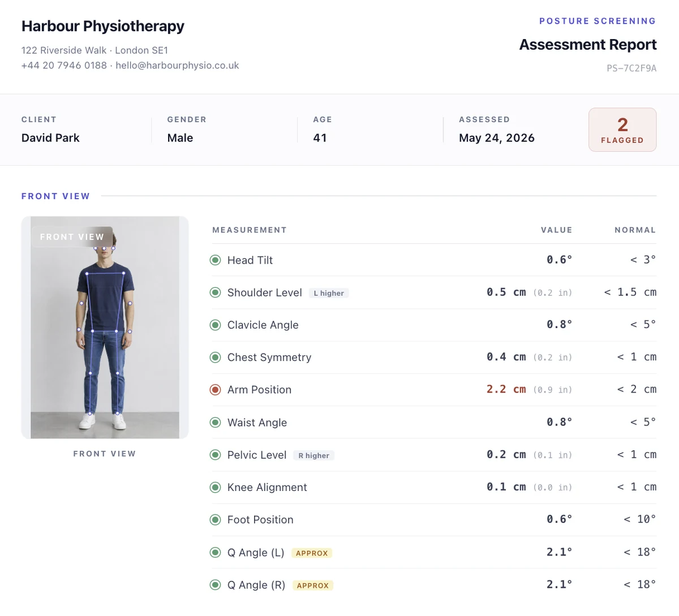
Task: Click the Chest Symmetry value 0.4 cm
Action: coord(506,357)
